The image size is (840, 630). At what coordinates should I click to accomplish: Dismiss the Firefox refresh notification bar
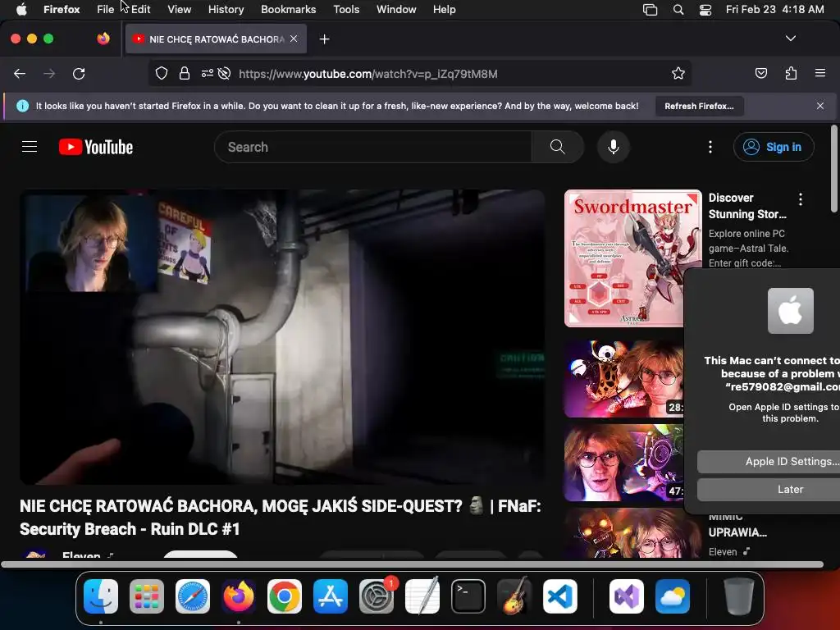pyautogui.click(x=820, y=106)
